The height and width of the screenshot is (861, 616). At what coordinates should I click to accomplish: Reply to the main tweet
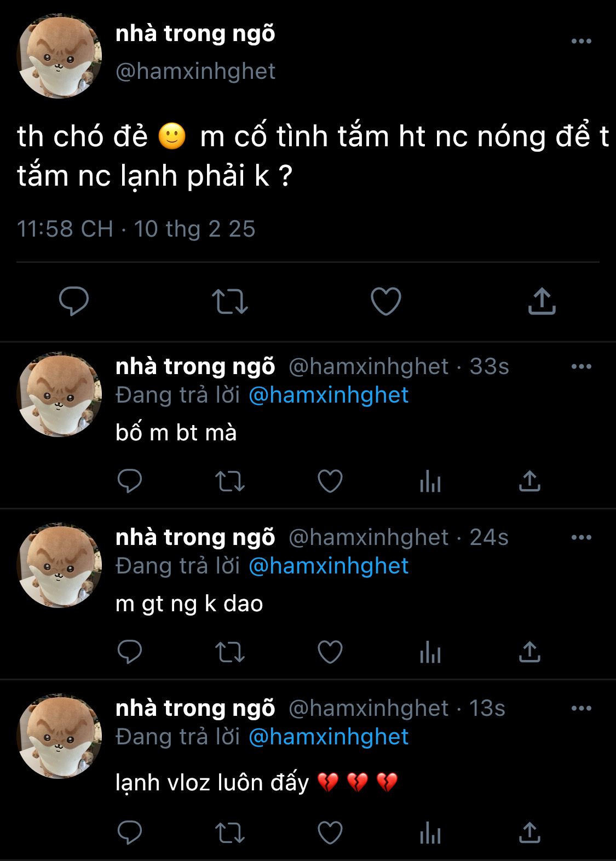[74, 301]
